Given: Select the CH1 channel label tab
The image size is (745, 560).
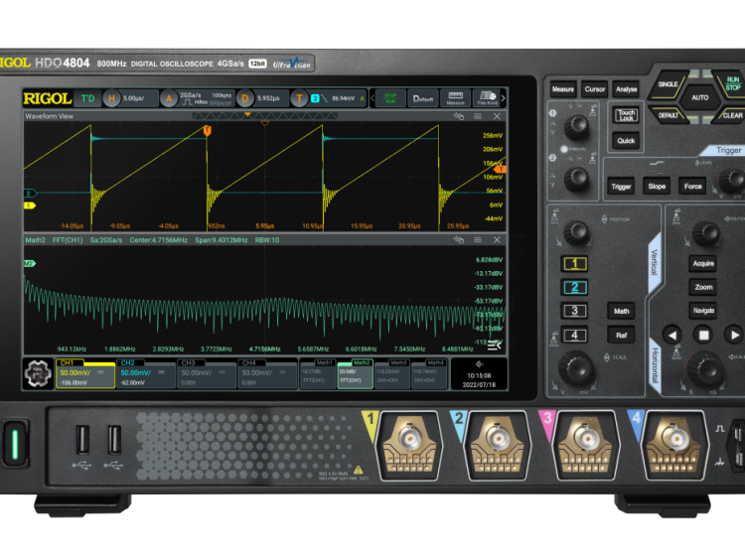Looking at the screenshot, I should (x=86, y=373).
